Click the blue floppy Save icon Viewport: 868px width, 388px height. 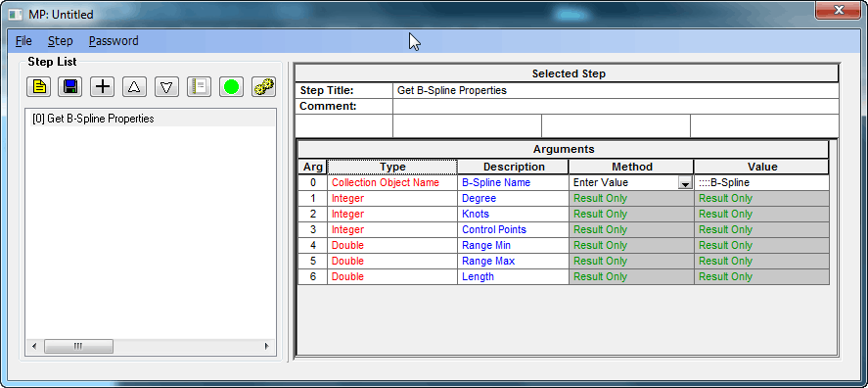(70, 87)
